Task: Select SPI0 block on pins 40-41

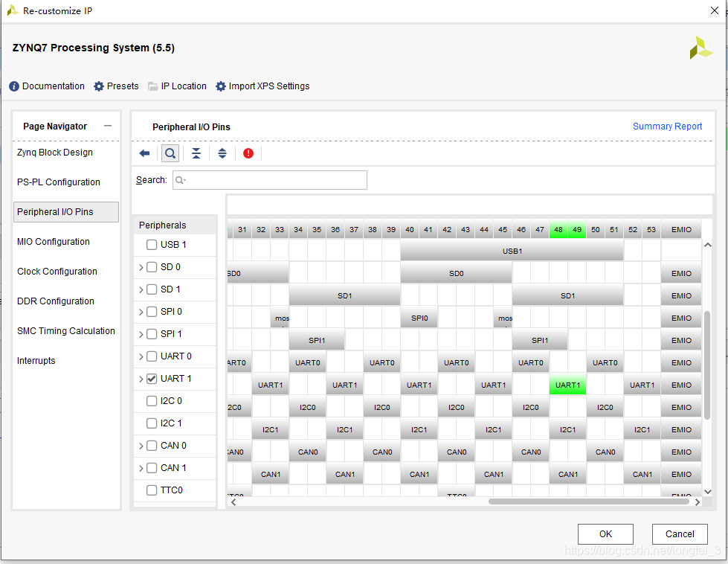Action: (419, 318)
